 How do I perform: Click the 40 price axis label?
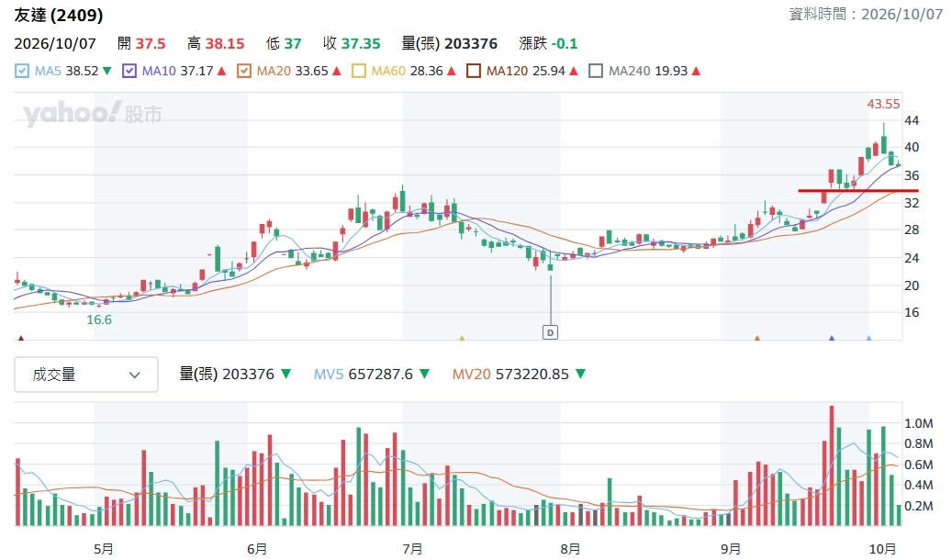912,147
